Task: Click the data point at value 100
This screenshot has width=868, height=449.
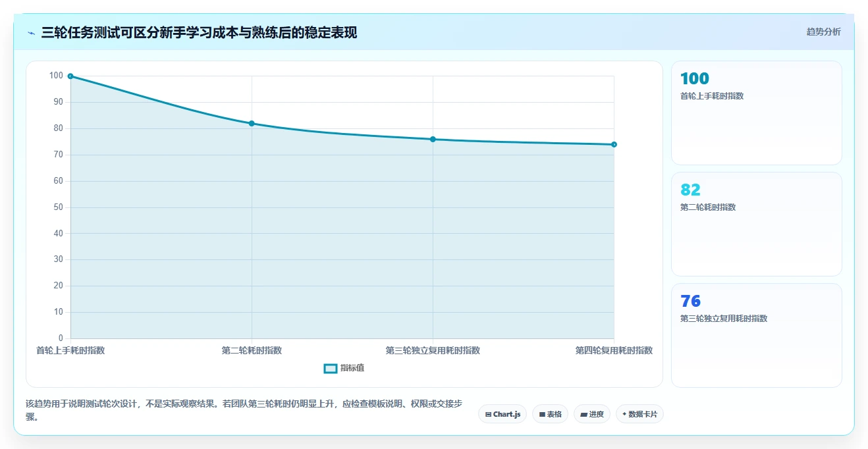Action: (70, 76)
